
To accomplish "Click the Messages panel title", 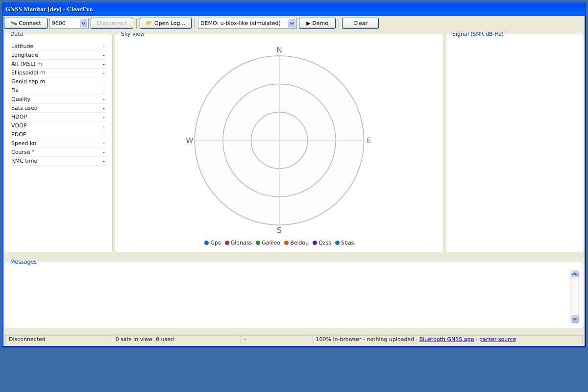I will 24,262.
